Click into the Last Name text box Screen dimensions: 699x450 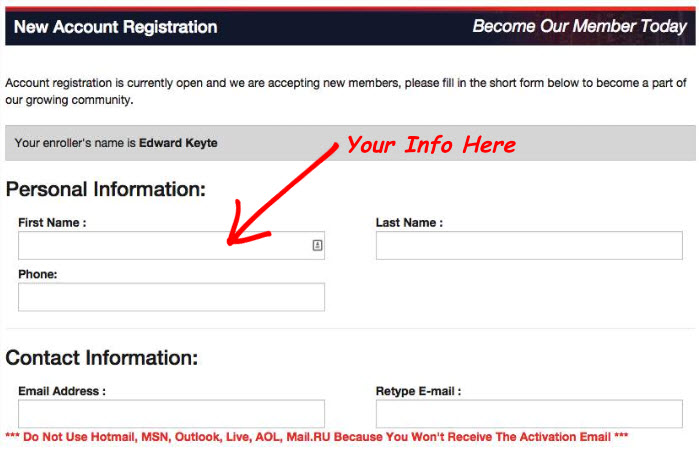pos(528,246)
